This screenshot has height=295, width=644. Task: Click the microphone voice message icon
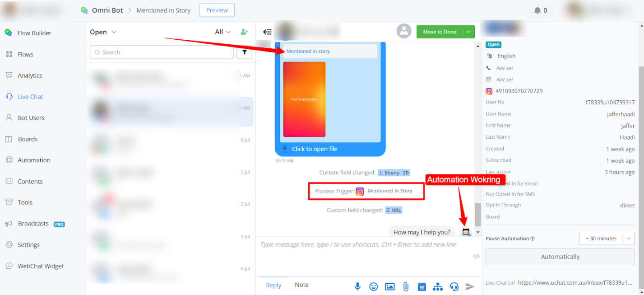[x=357, y=286]
